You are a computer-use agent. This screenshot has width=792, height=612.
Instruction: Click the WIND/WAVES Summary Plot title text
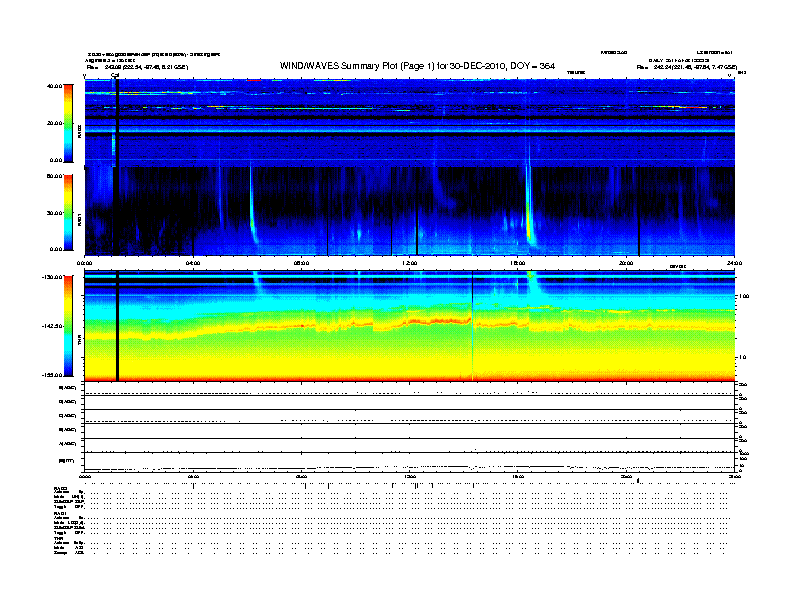click(x=417, y=66)
